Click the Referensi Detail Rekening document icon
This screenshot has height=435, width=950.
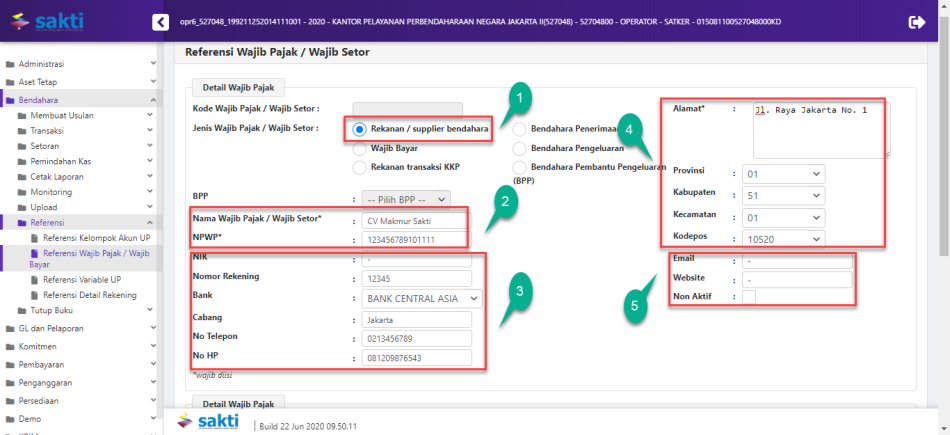(34, 295)
